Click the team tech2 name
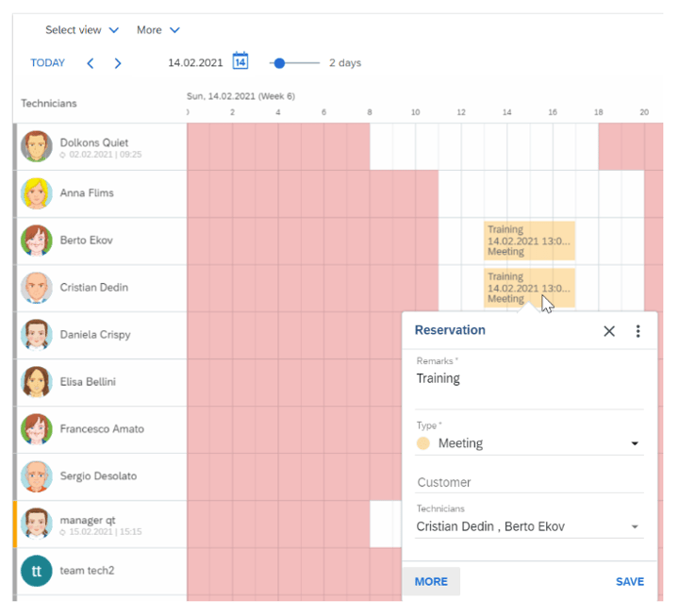The image size is (679, 616). [x=87, y=571]
